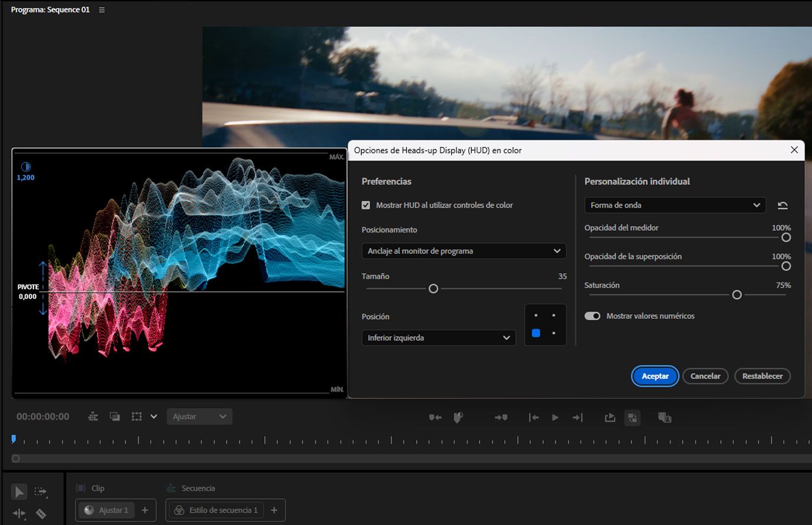Open the Ajustar zoom level menu
This screenshot has width=812, height=525.
point(199,417)
